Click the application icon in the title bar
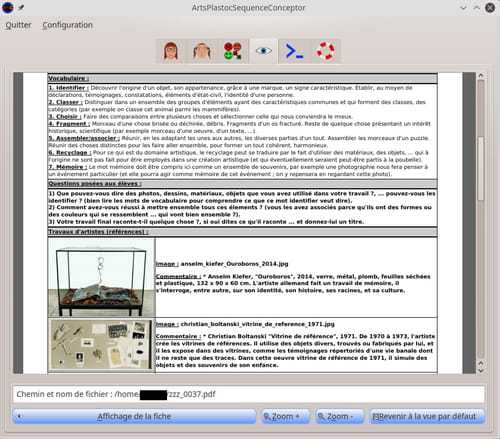 [x=8, y=8]
